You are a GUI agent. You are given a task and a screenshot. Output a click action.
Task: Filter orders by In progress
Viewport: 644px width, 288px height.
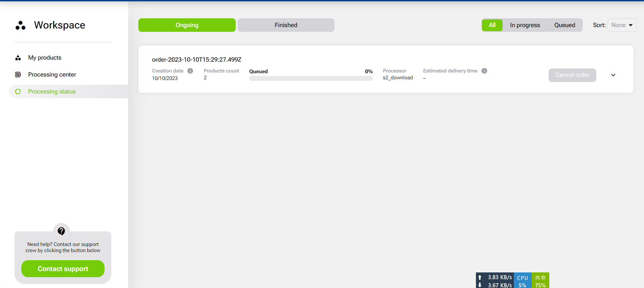pos(525,25)
